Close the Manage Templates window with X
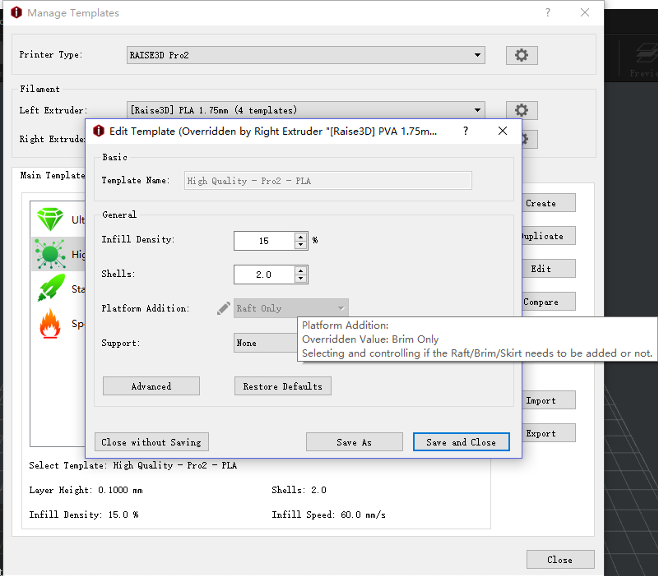 [x=585, y=13]
